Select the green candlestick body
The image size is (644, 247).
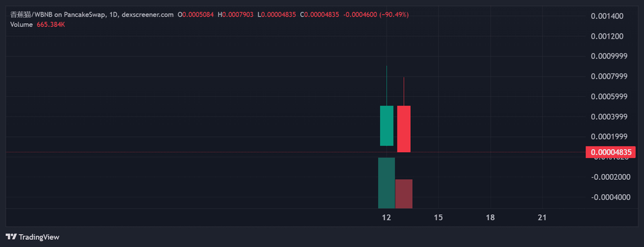coord(386,126)
